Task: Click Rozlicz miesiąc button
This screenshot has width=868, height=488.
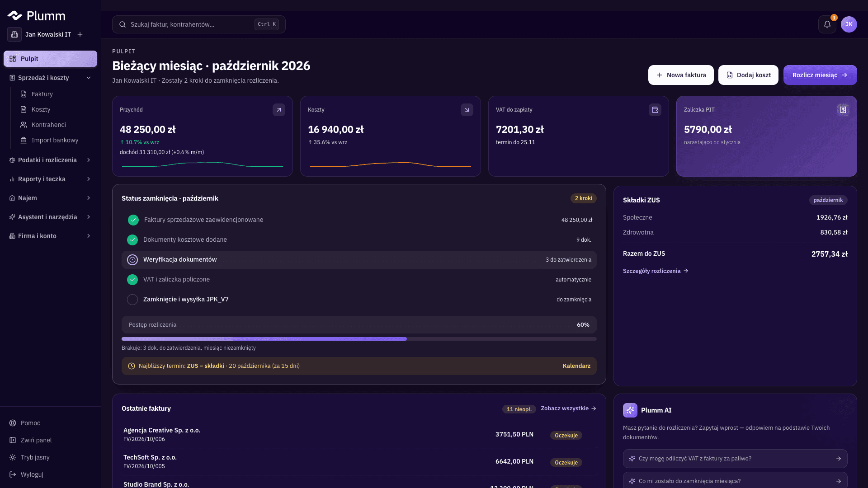Action: (x=820, y=75)
